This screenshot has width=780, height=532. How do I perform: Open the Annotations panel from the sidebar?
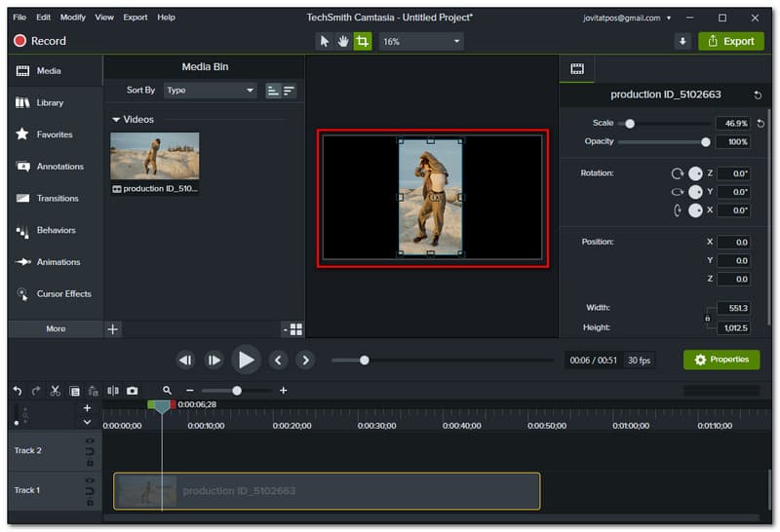pos(59,167)
